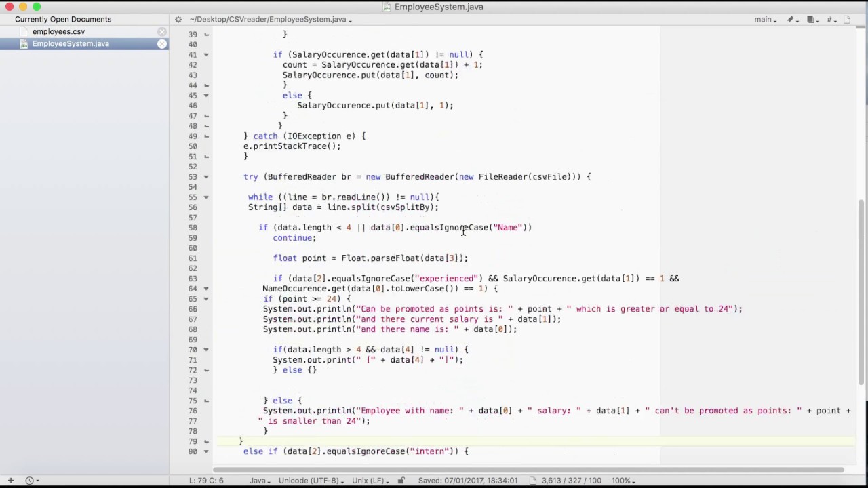This screenshot has height=488, width=868.
Task: Collapse the code fold at line 49
Action: (x=206, y=136)
